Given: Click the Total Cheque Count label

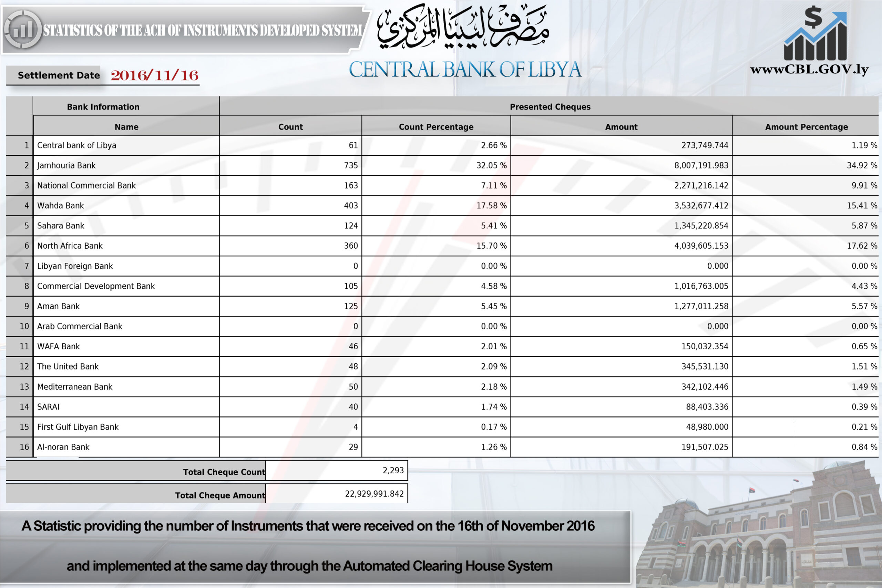Looking at the screenshot, I should pyautogui.click(x=224, y=472).
